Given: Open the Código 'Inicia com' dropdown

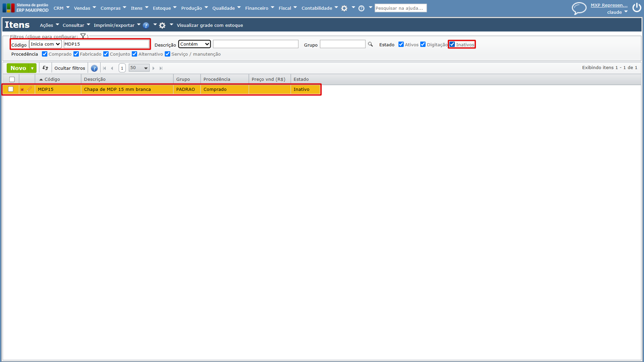Looking at the screenshot, I should pyautogui.click(x=45, y=44).
